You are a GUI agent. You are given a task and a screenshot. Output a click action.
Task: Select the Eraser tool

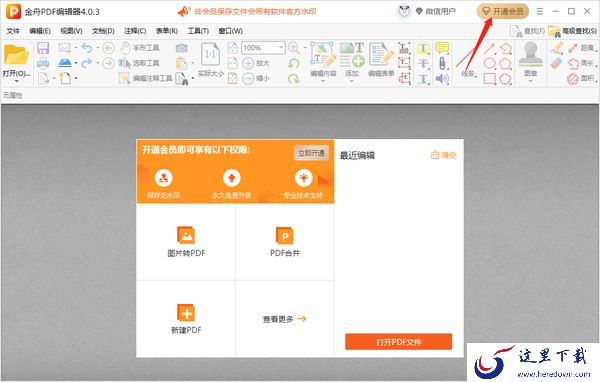click(x=557, y=64)
